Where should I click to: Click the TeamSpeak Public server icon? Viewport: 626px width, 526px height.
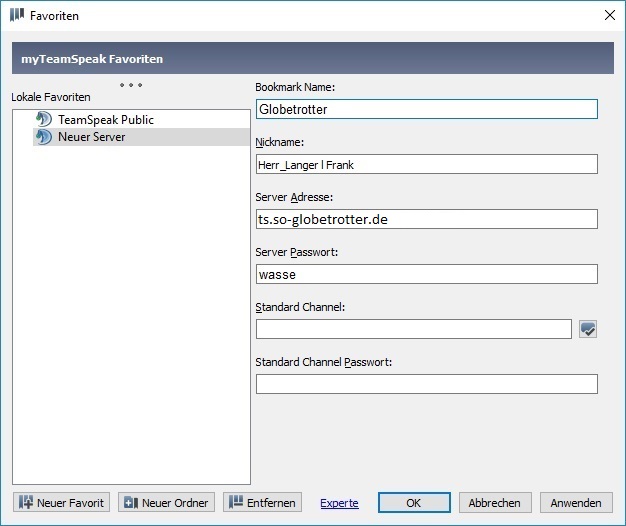(x=44, y=119)
